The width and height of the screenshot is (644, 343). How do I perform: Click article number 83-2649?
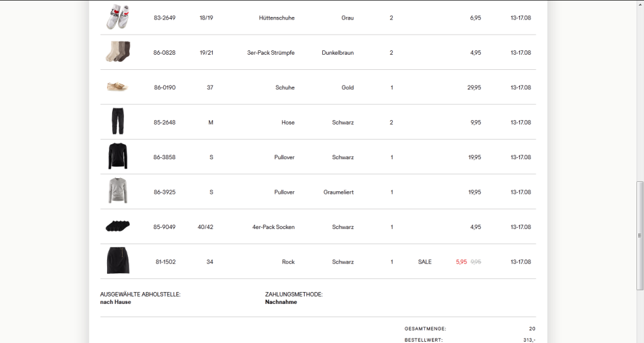(164, 18)
